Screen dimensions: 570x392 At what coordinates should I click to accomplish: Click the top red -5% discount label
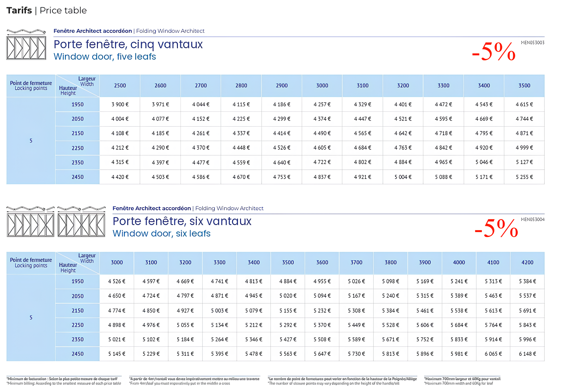click(x=493, y=51)
